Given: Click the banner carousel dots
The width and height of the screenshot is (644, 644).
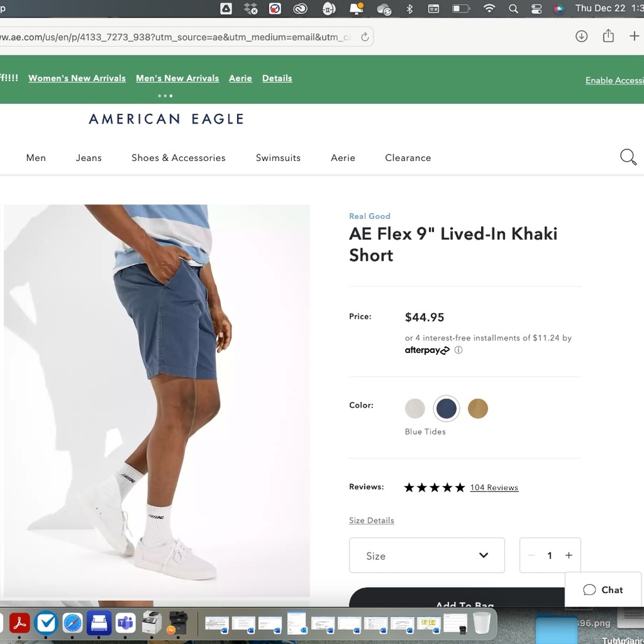Looking at the screenshot, I should click(165, 96).
